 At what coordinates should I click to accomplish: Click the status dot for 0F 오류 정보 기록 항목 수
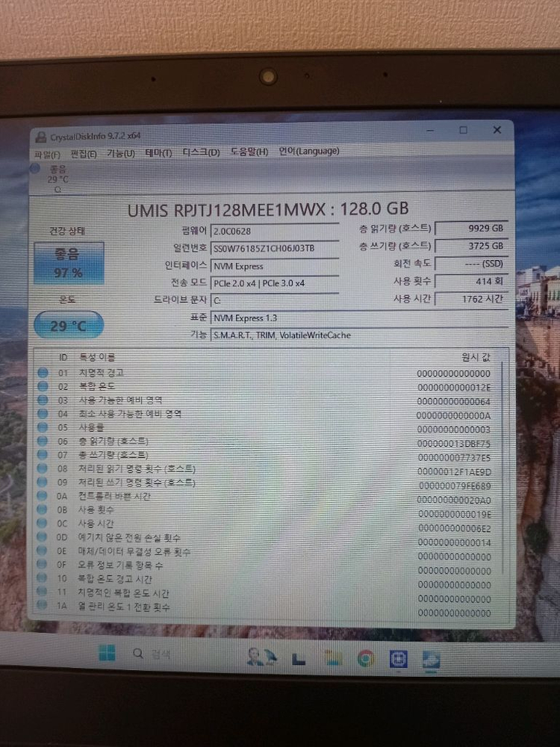tap(43, 565)
